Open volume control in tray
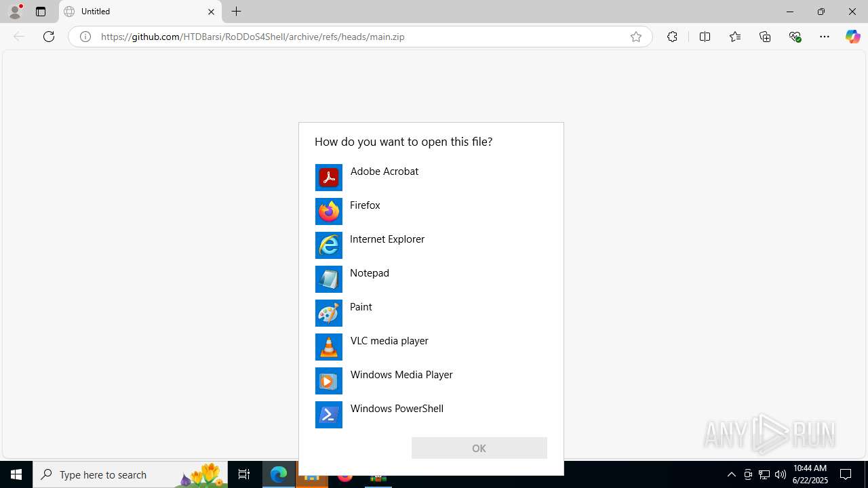868x488 pixels. [x=781, y=474]
